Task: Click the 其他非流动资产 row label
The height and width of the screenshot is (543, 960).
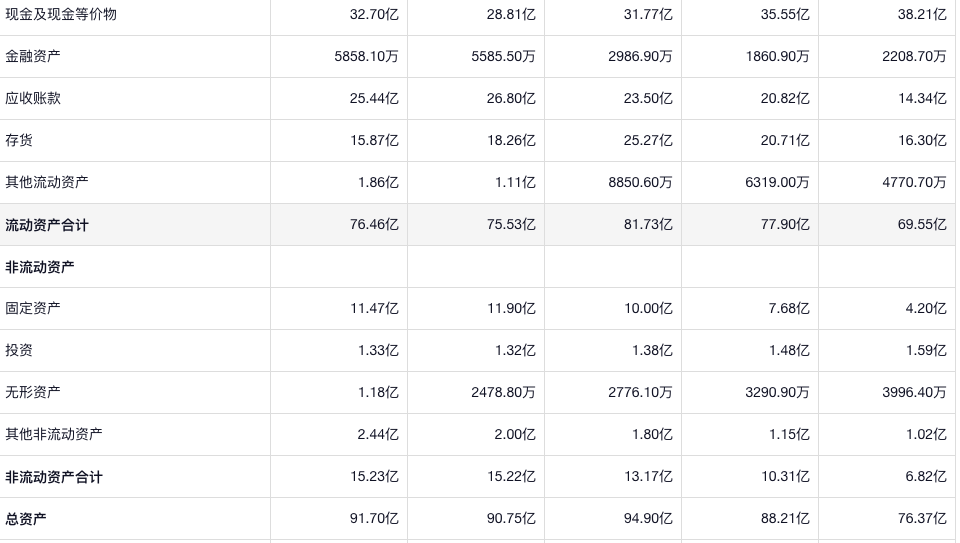Action: (x=54, y=435)
